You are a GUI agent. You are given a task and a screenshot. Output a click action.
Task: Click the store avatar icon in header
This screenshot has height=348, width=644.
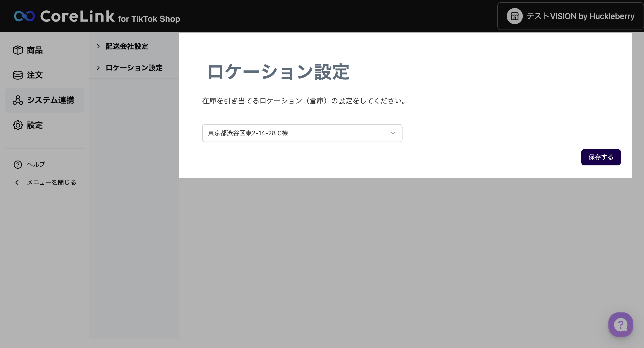pos(514,16)
